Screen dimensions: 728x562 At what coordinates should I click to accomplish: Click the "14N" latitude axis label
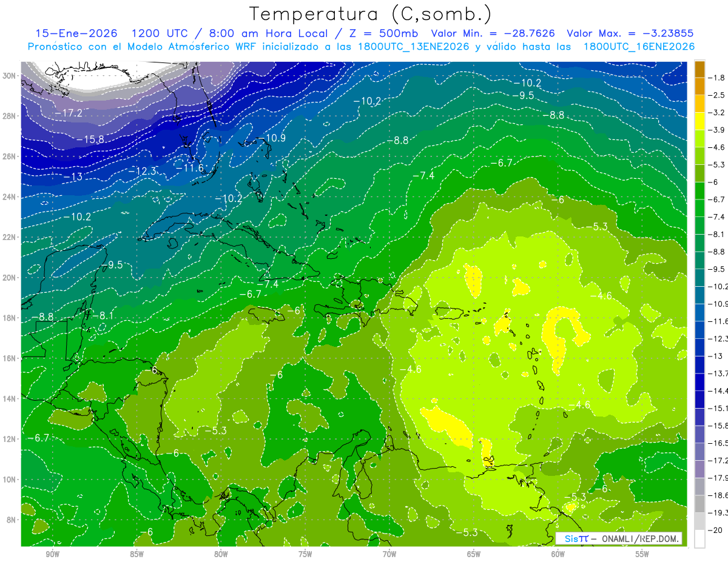[10, 399]
